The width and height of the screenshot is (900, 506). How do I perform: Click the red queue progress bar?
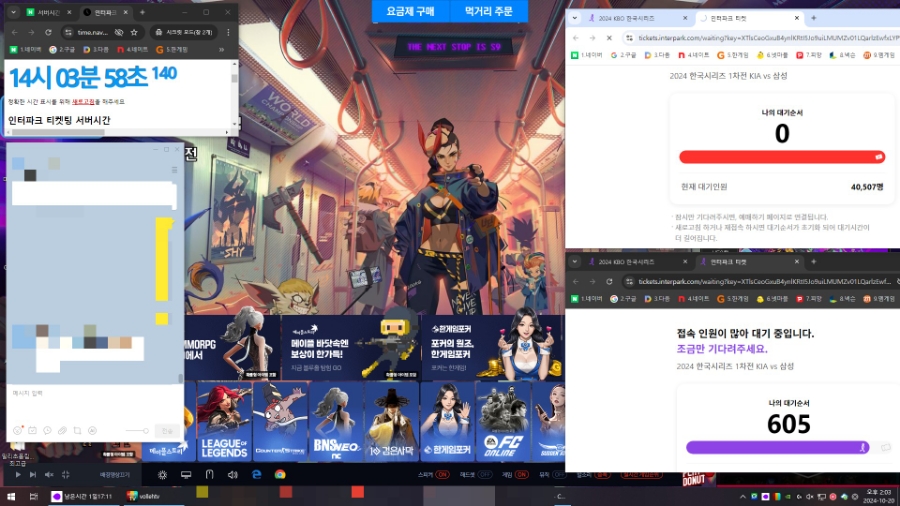tap(782, 157)
